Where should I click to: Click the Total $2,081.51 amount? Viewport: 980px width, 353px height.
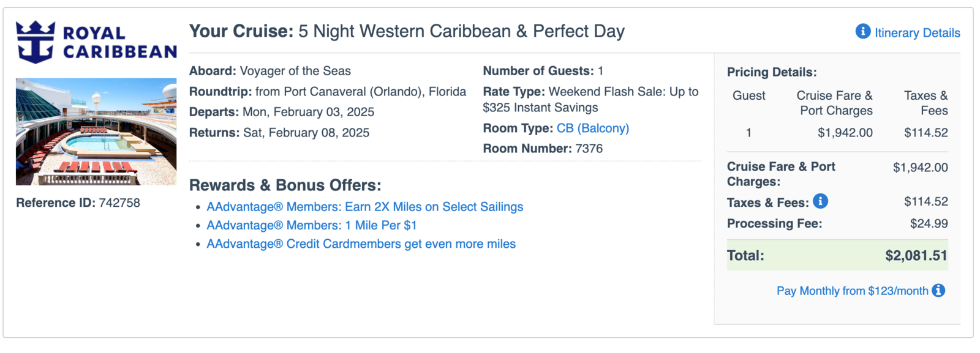pos(916,255)
